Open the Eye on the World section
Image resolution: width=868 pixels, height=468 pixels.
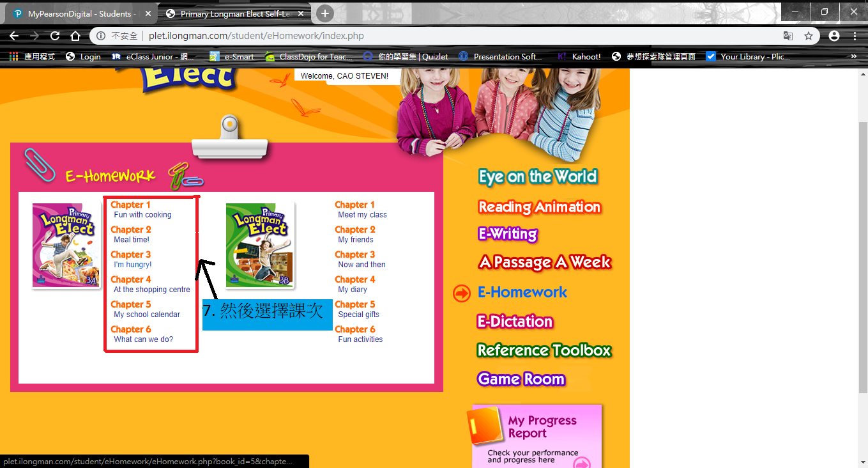pos(538,177)
